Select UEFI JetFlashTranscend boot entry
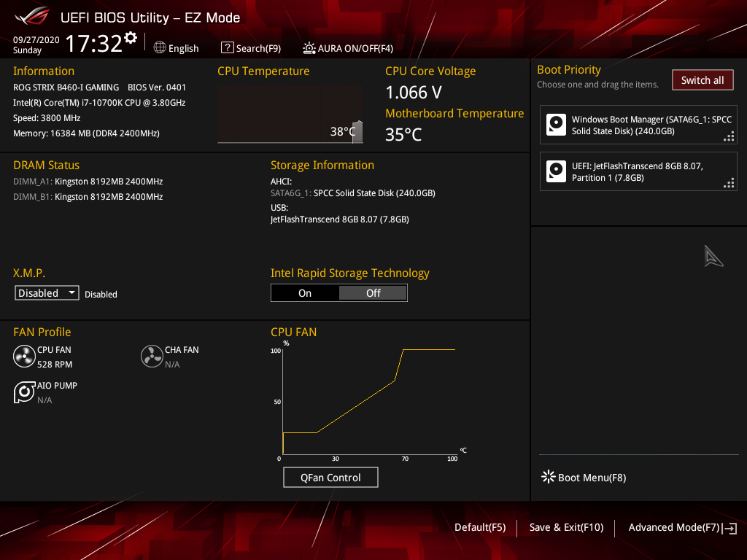747x560 pixels. point(638,171)
